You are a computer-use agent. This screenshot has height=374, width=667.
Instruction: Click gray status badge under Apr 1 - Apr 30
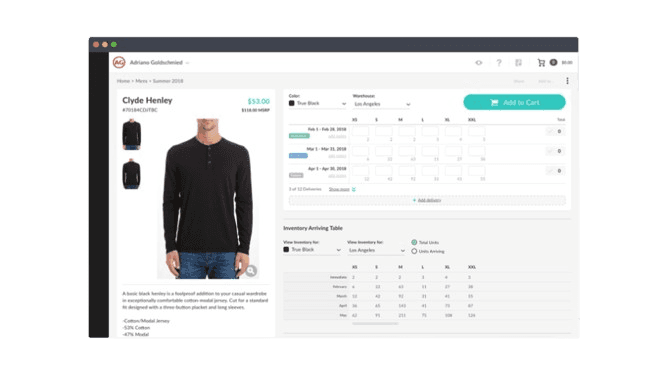[296, 175]
